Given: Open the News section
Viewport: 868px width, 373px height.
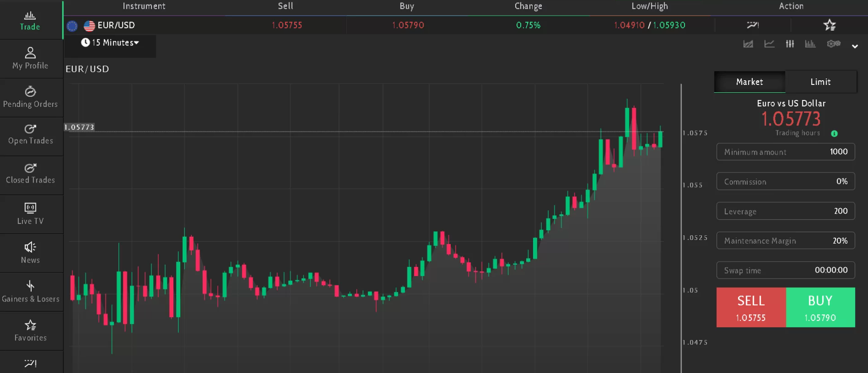Looking at the screenshot, I should [x=30, y=253].
